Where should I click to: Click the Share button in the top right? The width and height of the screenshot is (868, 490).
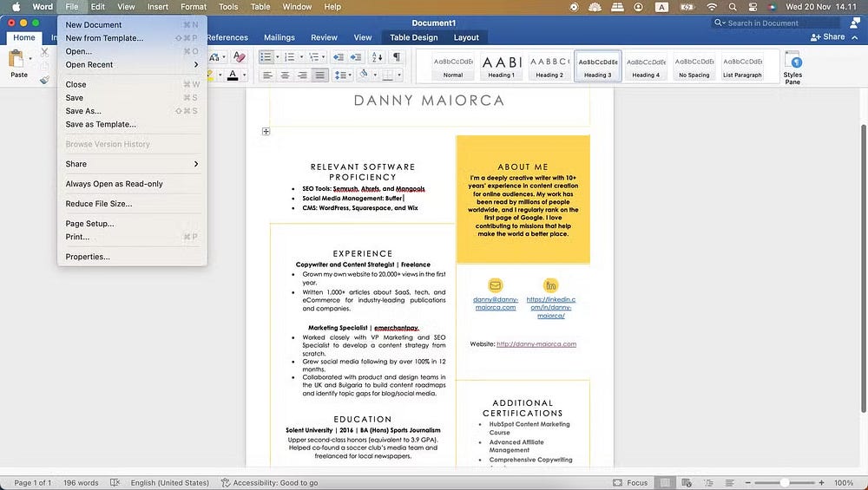[827, 37]
